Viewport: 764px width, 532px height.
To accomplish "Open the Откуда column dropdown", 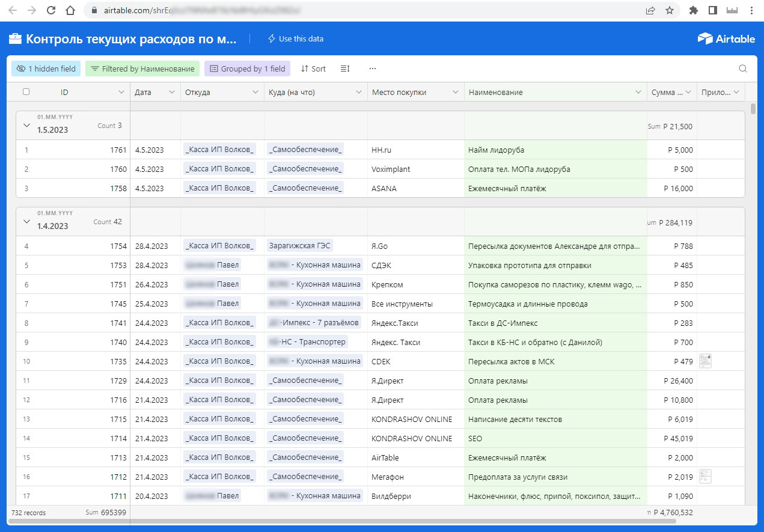I will point(255,92).
